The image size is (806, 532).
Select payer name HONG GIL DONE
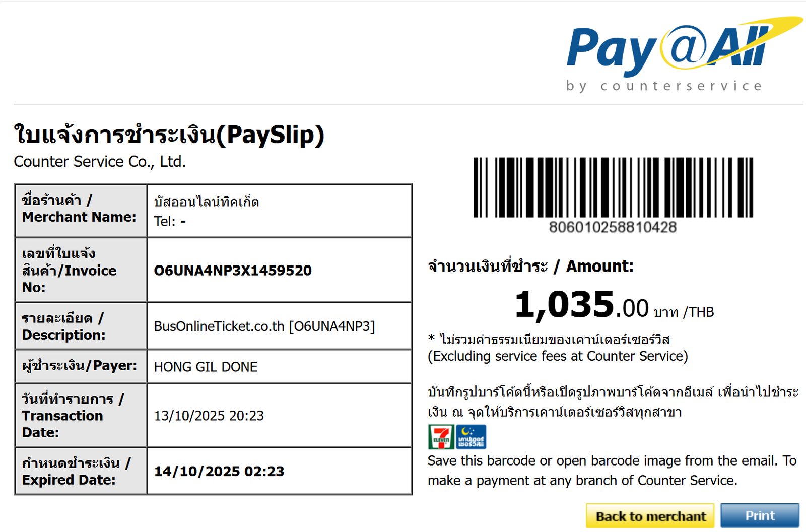[x=206, y=367]
